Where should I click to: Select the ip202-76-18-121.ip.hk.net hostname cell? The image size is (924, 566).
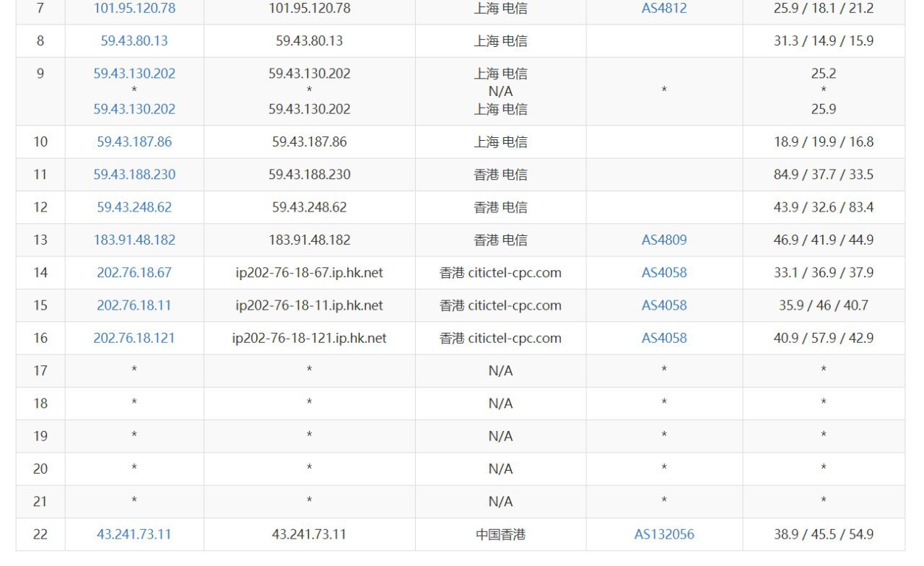coord(309,338)
